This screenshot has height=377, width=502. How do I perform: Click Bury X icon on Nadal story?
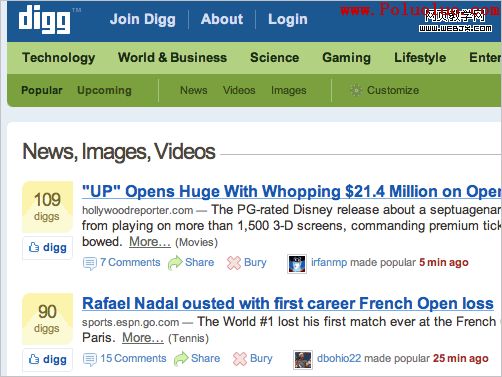point(240,359)
